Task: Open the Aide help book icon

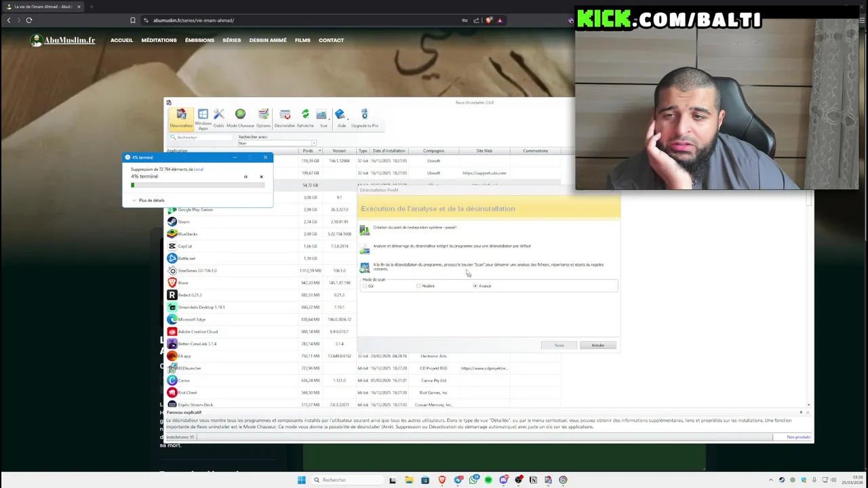Action: [x=341, y=118]
